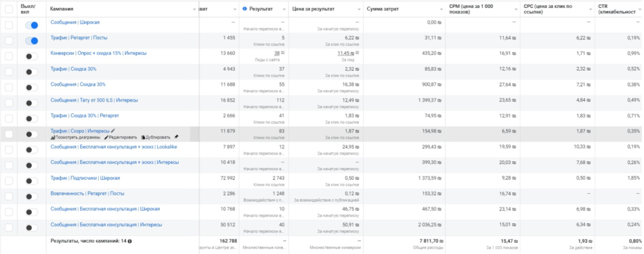Open Вовлеченность | Ретаргет | Посты campaign link

87,193
